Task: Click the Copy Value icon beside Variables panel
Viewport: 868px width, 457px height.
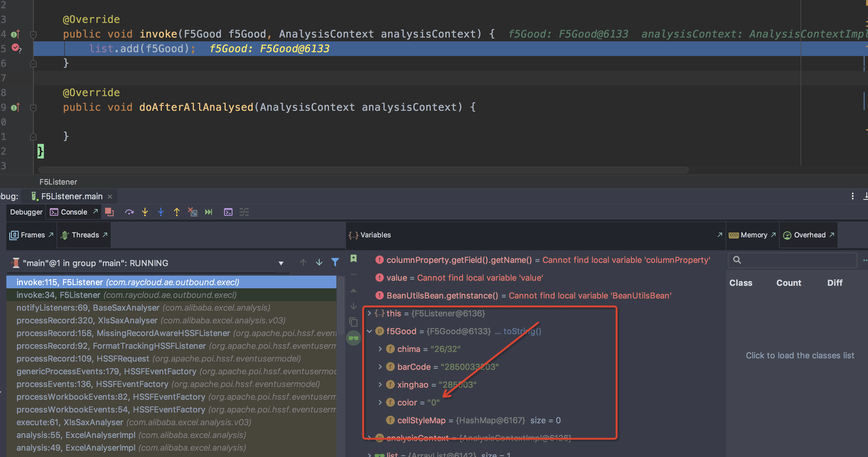Action: click(x=354, y=322)
